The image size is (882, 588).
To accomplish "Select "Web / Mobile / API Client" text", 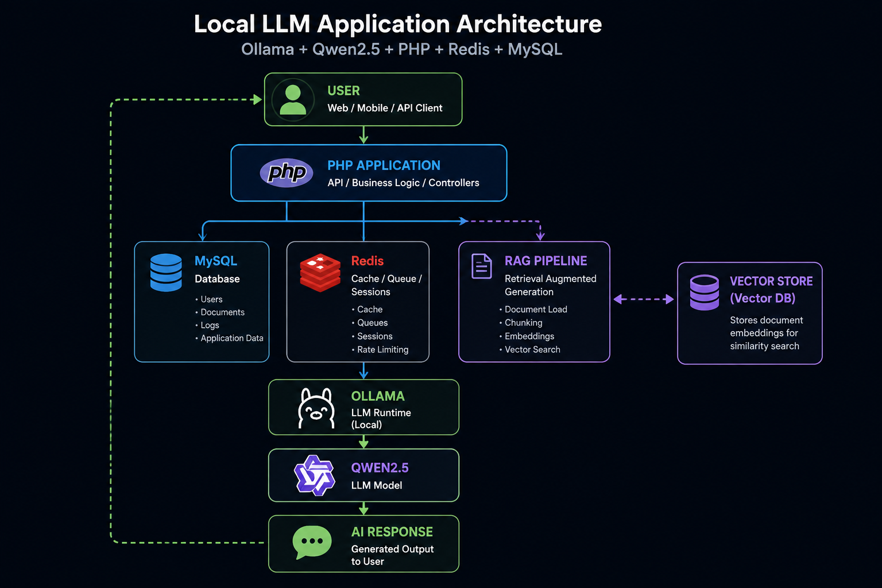I will click(x=385, y=108).
